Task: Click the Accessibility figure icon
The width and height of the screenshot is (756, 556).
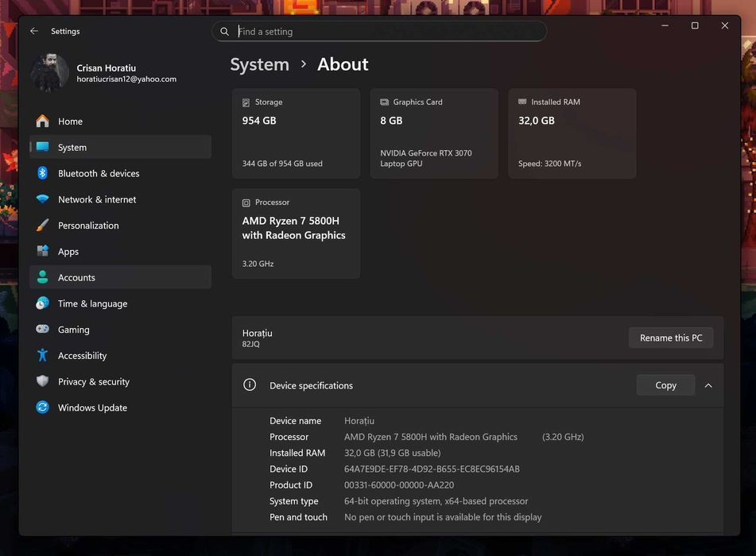Action: coord(42,355)
